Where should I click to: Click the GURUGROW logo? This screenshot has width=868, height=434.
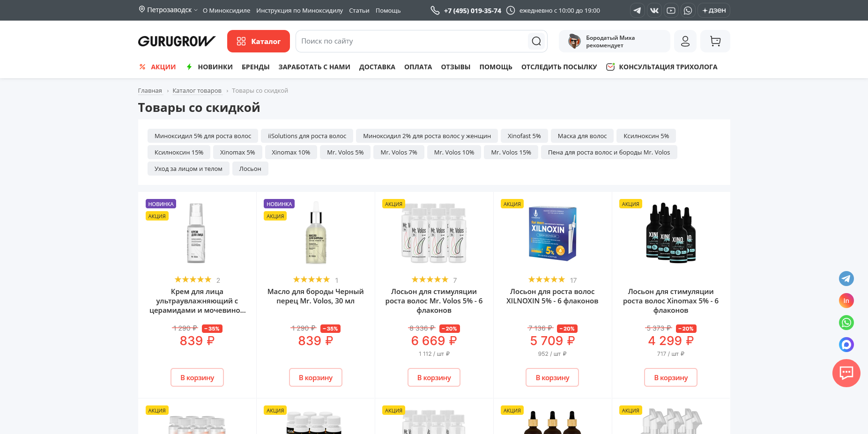[x=177, y=41]
